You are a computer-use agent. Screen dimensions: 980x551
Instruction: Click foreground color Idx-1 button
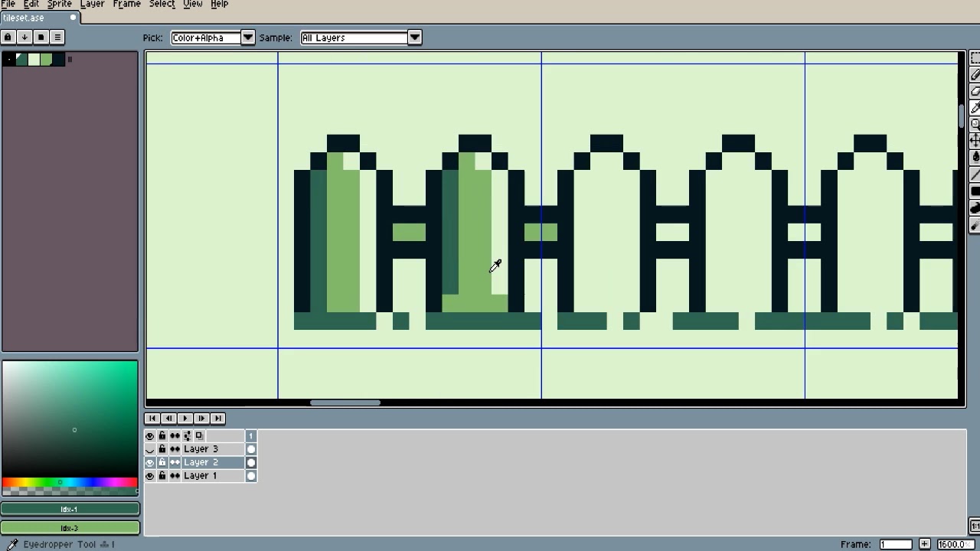70,509
